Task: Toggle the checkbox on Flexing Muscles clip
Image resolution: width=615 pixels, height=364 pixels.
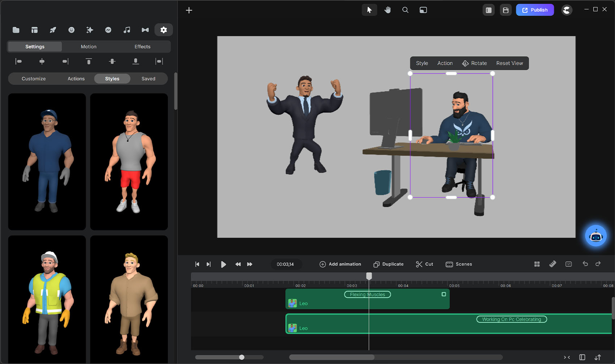Action: tap(444, 294)
